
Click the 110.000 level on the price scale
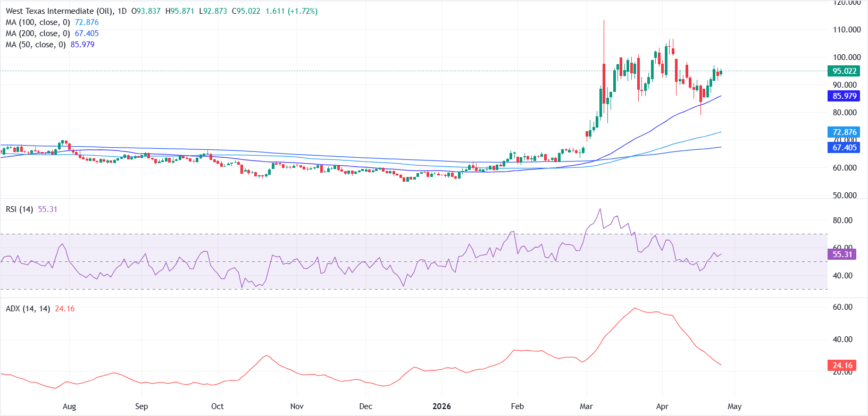tap(847, 30)
